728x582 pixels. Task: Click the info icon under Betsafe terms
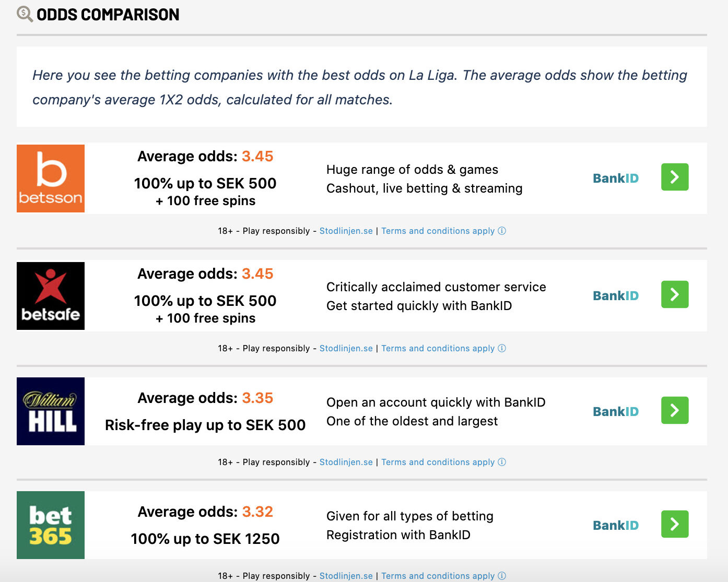[502, 348]
